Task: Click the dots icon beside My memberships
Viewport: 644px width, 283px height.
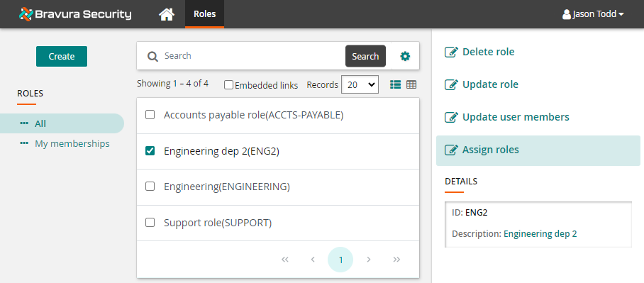Action: 24,143
